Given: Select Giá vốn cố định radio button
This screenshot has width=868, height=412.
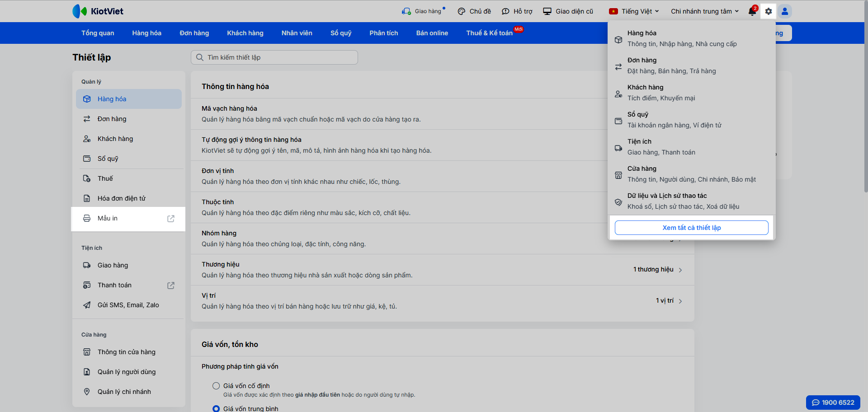Looking at the screenshot, I should pos(216,386).
